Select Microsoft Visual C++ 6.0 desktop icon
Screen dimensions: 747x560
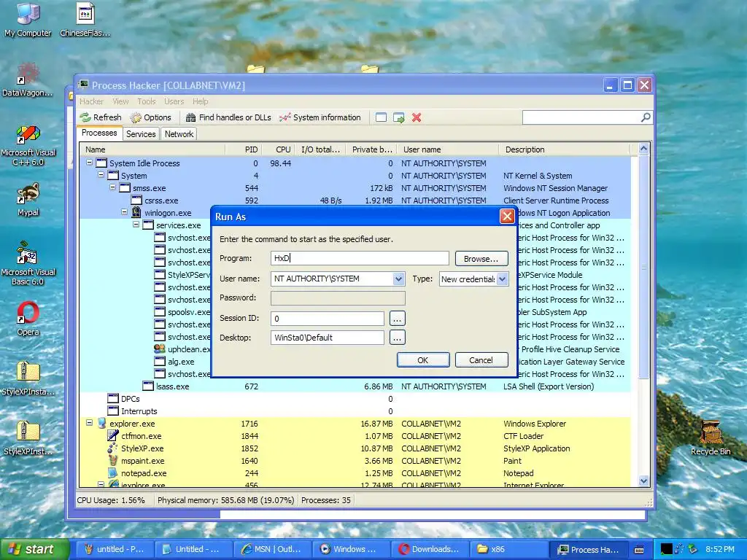point(28,145)
